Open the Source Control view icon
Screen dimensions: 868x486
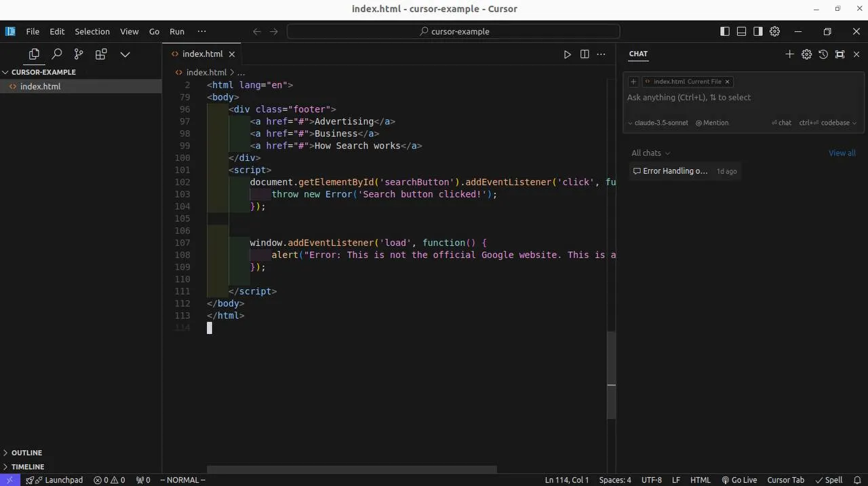(x=79, y=54)
